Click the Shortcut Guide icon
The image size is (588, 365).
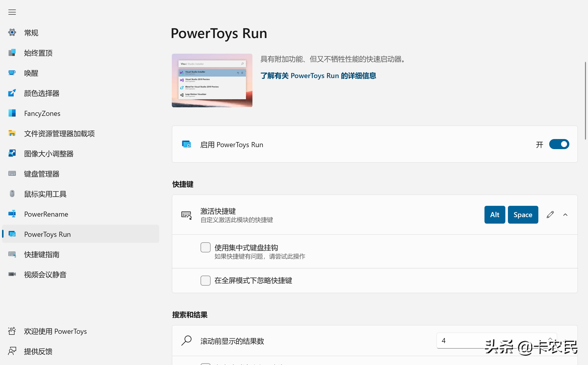tap(12, 254)
